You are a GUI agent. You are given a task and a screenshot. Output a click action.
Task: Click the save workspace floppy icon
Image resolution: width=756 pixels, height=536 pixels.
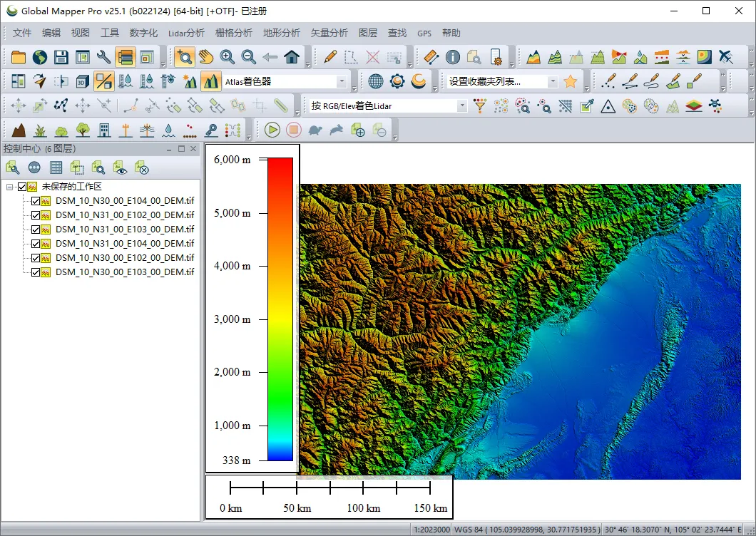click(x=61, y=57)
